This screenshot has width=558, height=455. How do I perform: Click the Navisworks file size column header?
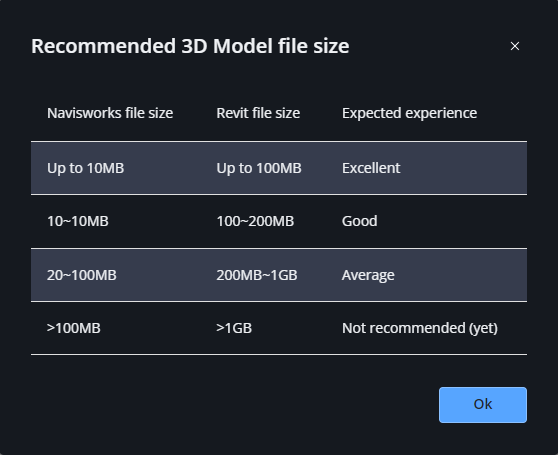(110, 113)
